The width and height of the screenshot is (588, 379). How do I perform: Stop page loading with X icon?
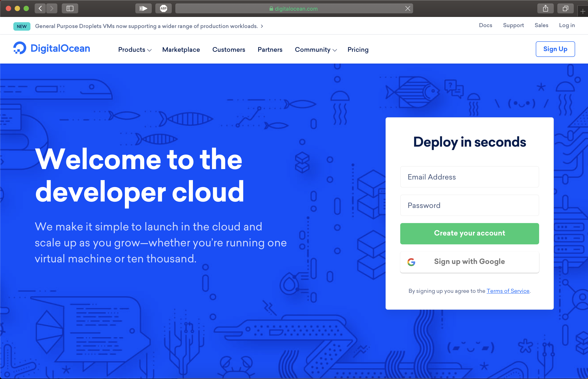[408, 9]
